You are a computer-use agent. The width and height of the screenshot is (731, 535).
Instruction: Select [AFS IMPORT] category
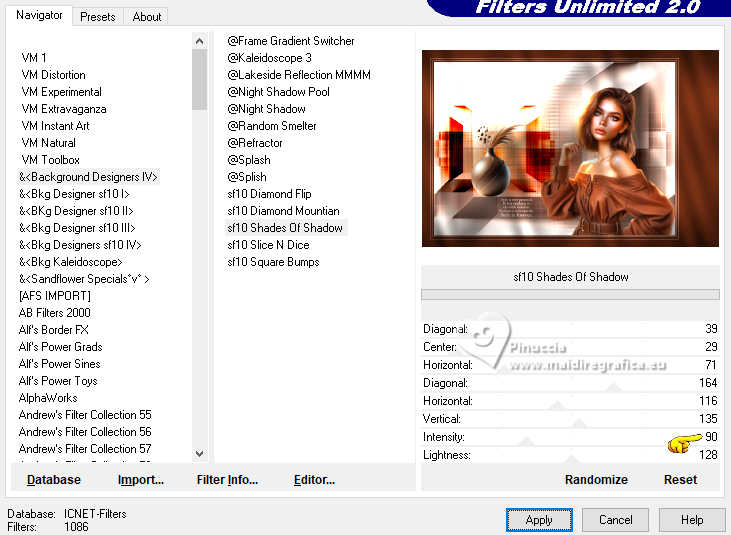click(55, 296)
